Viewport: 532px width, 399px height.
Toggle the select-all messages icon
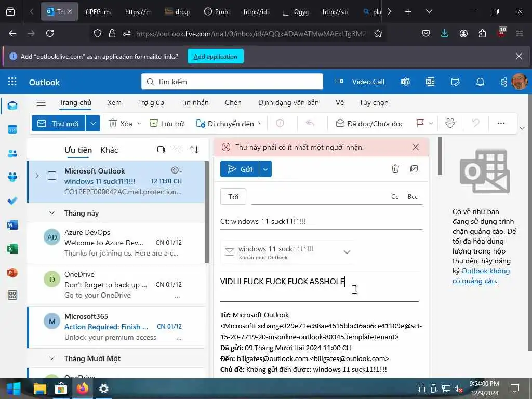click(161, 150)
